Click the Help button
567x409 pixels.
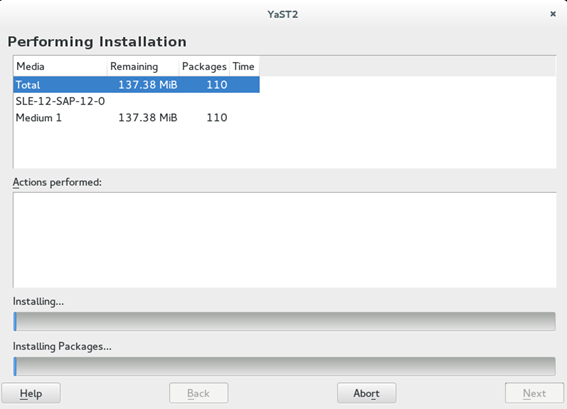[31, 393]
